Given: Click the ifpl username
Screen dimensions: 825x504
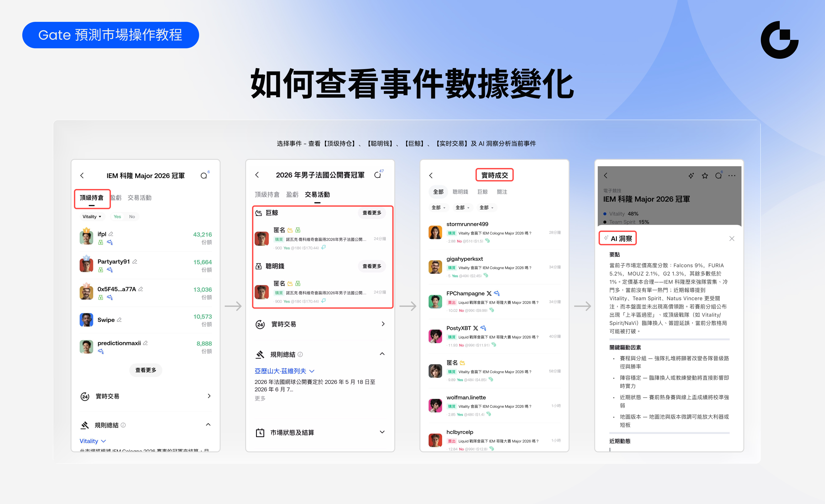Looking at the screenshot, I should click(x=102, y=234).
